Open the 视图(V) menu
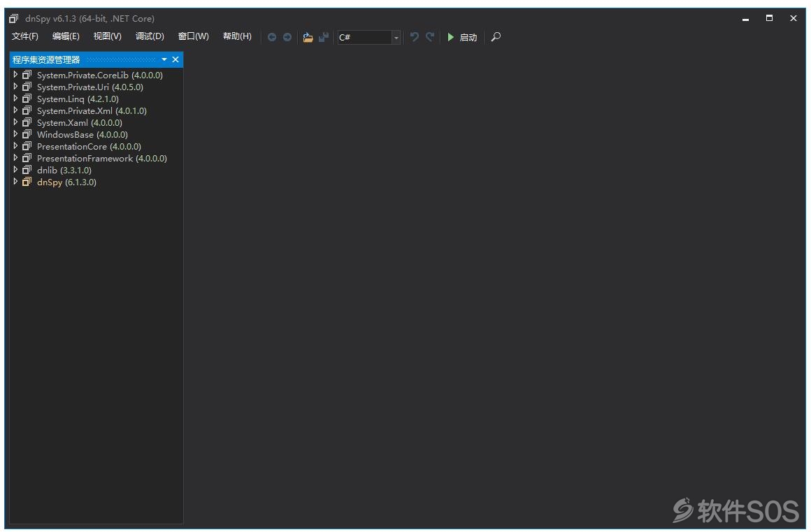The width and height of the screenshot is (811, 532). [x=107, y=36]
